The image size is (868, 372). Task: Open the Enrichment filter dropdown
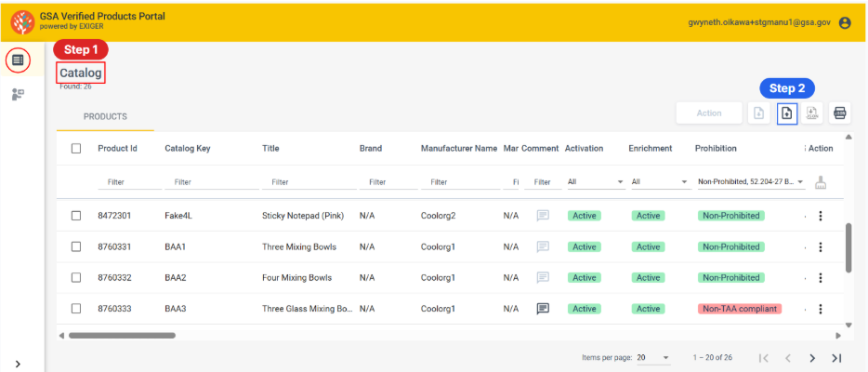click(661, 181)
